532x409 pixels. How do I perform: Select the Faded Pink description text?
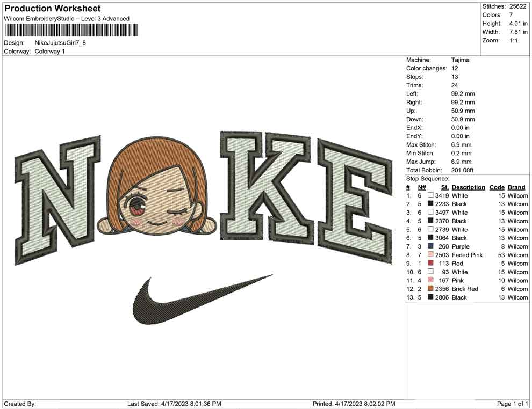click(467, 255)
